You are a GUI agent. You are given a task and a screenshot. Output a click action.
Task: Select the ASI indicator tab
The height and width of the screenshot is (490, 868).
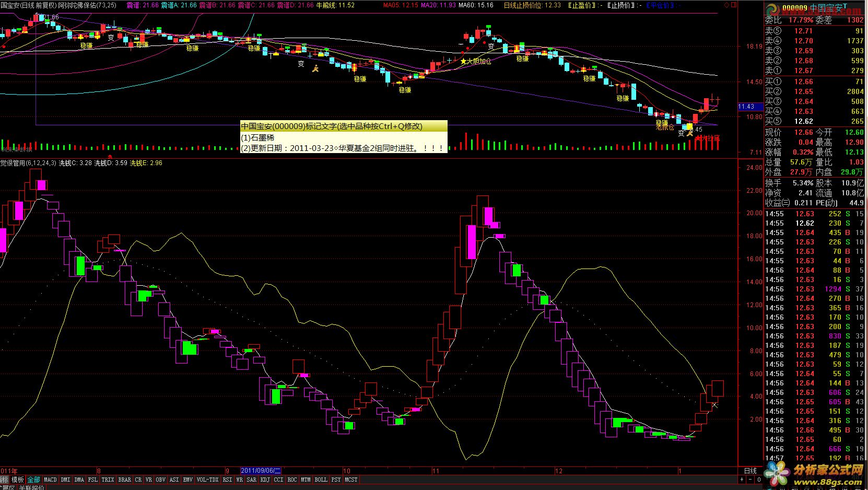coord(174,480)
